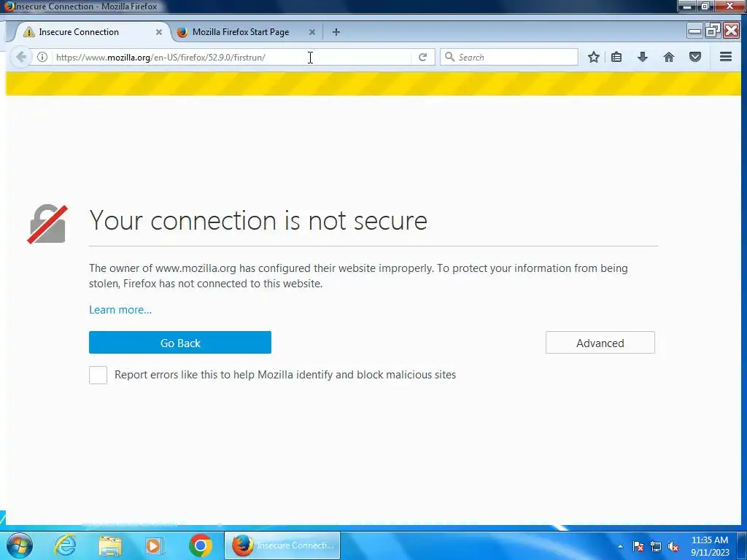Open the network status tray icon
Viewport: 747px width, 560px height.
click(x=656, y=546)
